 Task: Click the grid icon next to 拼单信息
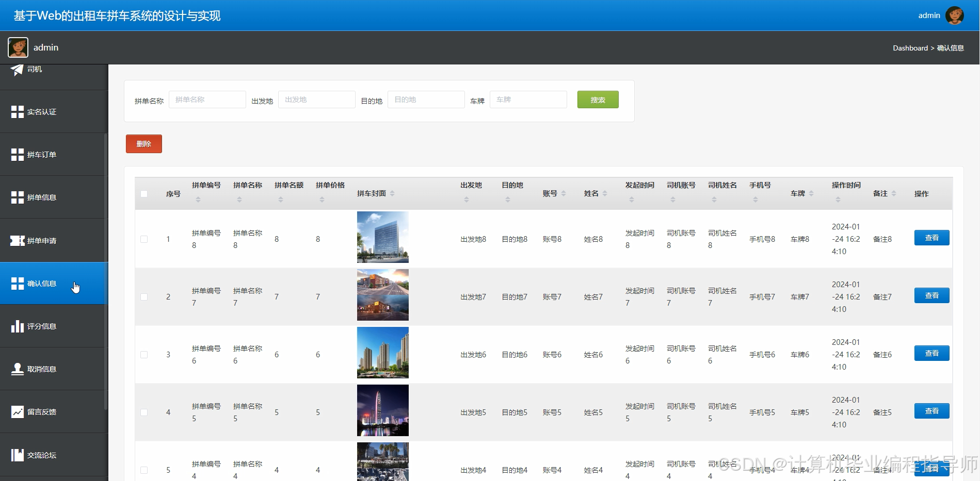(18, 197)
